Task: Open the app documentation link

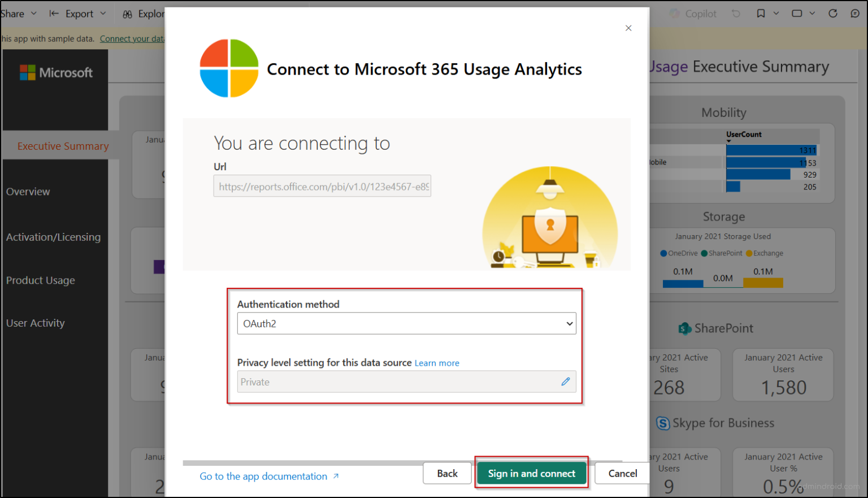Action: pos(264,476)
